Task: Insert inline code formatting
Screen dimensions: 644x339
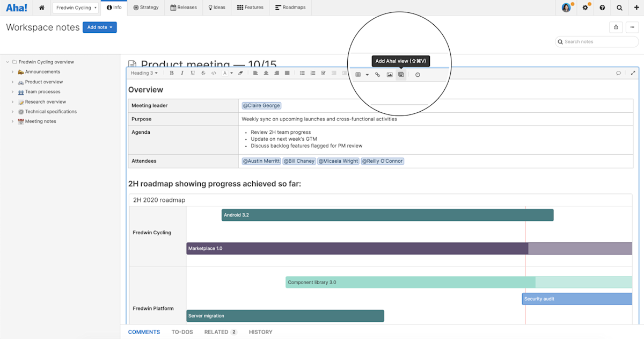Action: click(x=214, y=73)
